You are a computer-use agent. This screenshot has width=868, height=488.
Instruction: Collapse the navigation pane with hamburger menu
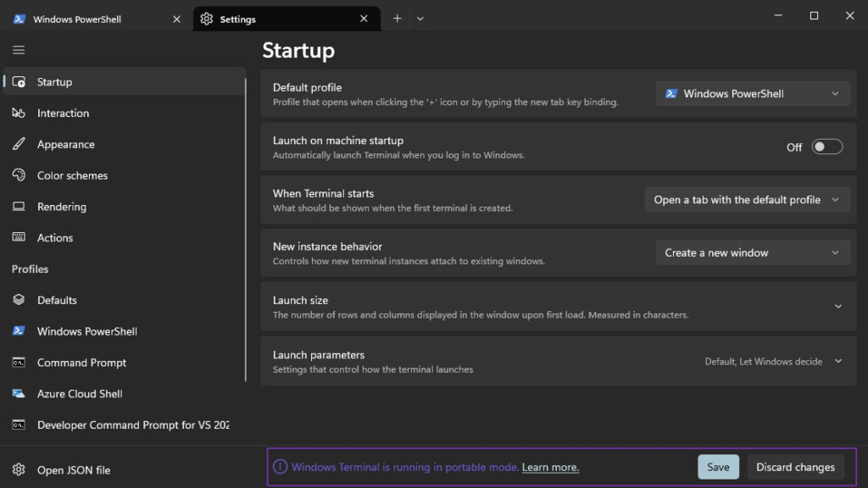pyautogui.click(x=18, y=49)
